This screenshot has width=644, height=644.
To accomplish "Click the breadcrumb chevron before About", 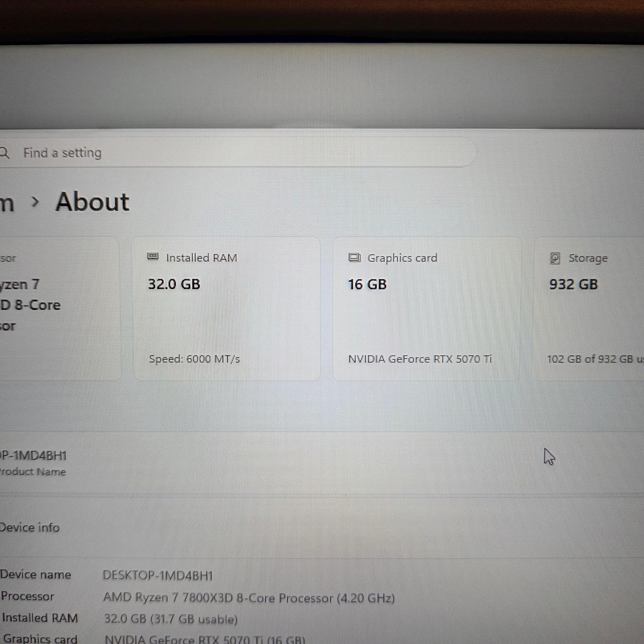I will [x=35, y=202].
